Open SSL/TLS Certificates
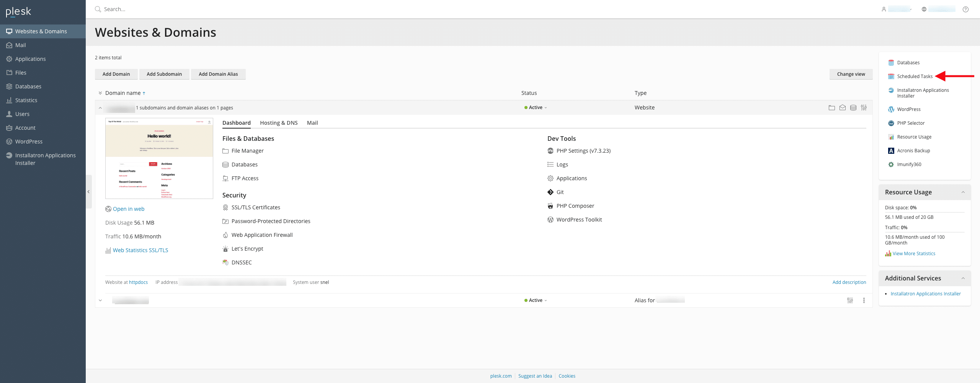 point(252,207)
